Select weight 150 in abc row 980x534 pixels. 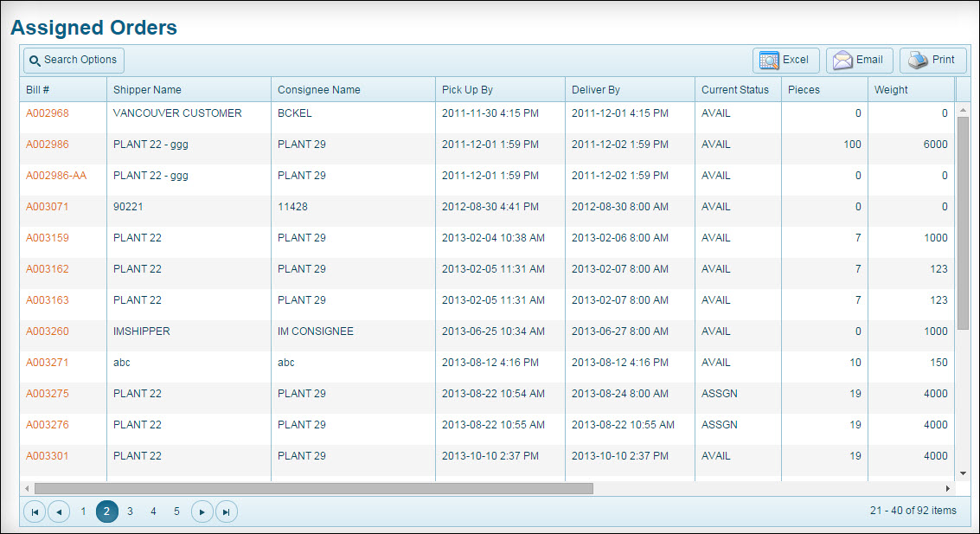pyautogui.click(x=912, y=366)
